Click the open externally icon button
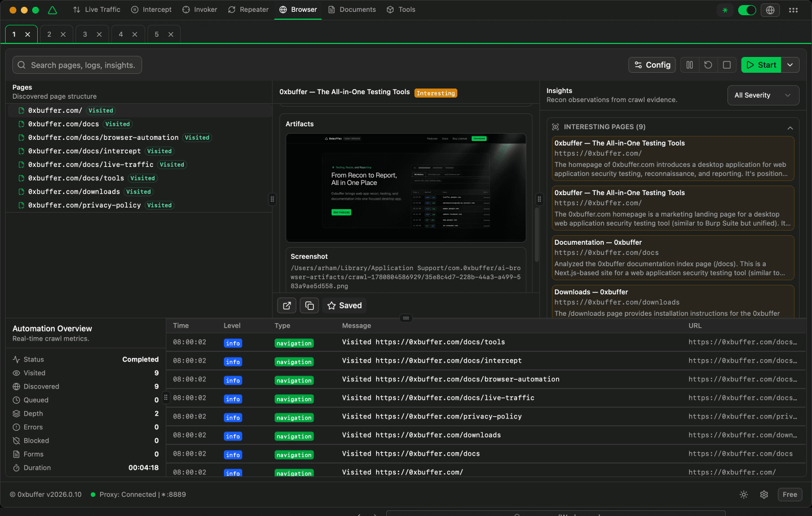This screenshot has width=812, height=516. pos(287,306)
